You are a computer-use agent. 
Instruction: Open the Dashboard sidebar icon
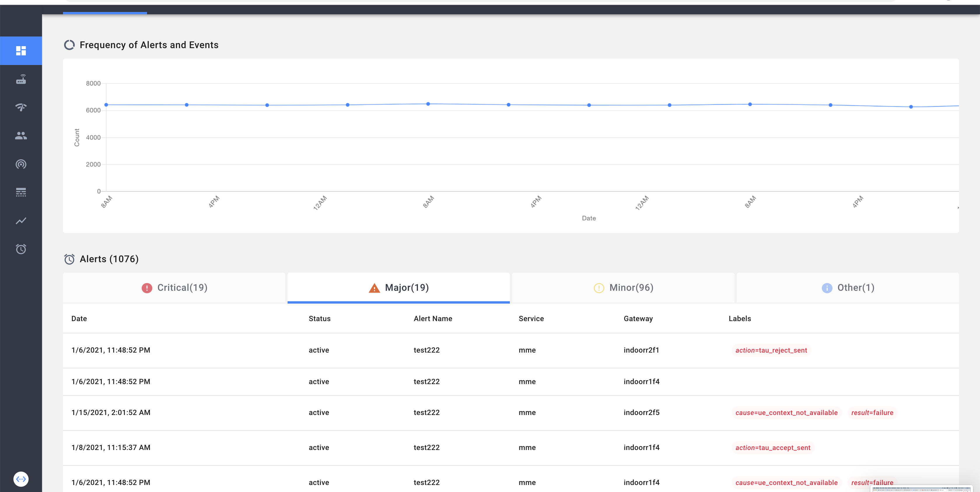pos(21,51)
